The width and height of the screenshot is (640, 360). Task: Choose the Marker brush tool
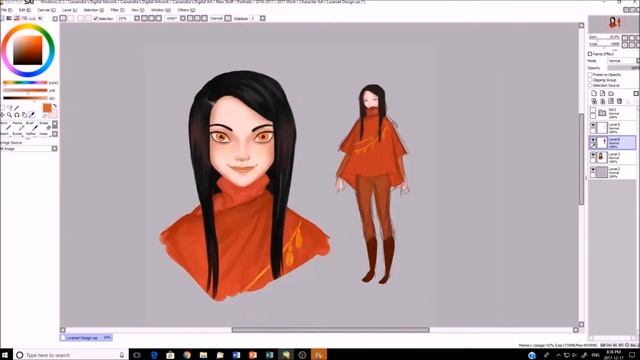tap(17, 126)
